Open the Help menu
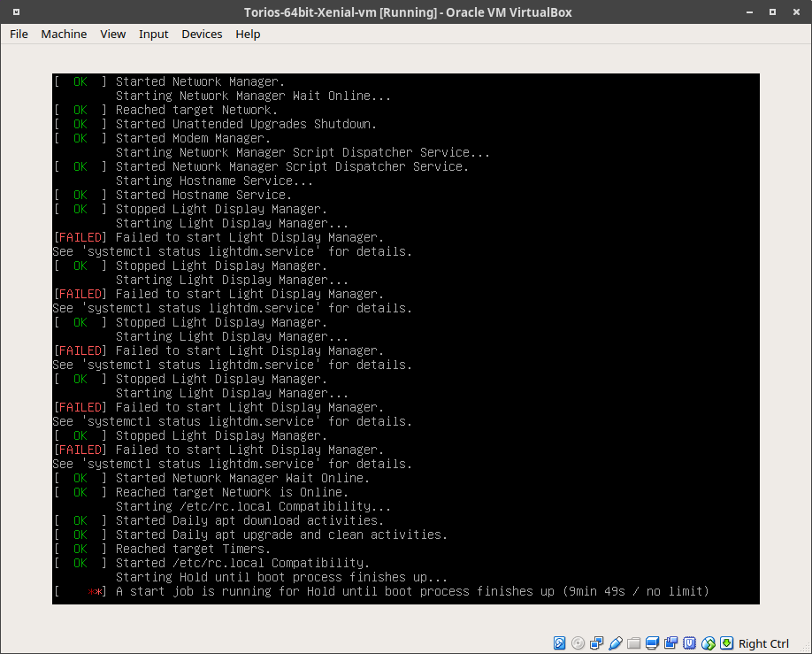 [248, 34]
